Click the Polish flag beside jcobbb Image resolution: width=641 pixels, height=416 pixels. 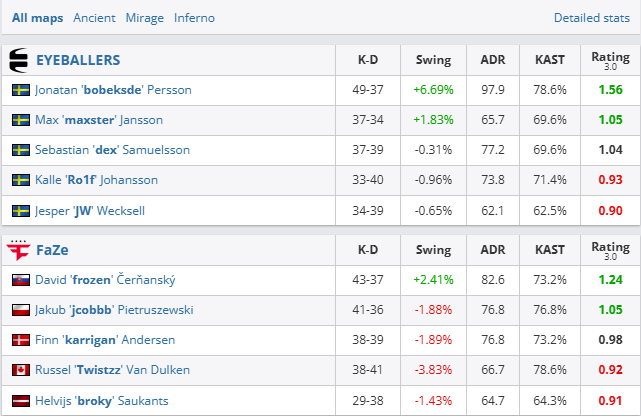coord(20,310)
